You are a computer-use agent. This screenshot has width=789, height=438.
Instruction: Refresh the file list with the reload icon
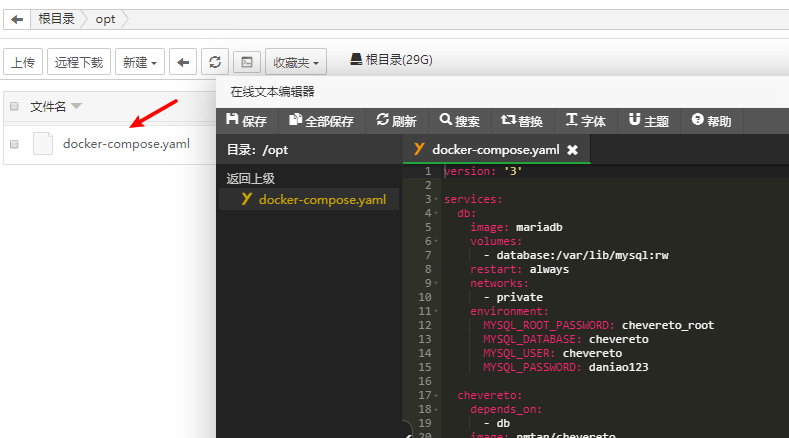215,62
